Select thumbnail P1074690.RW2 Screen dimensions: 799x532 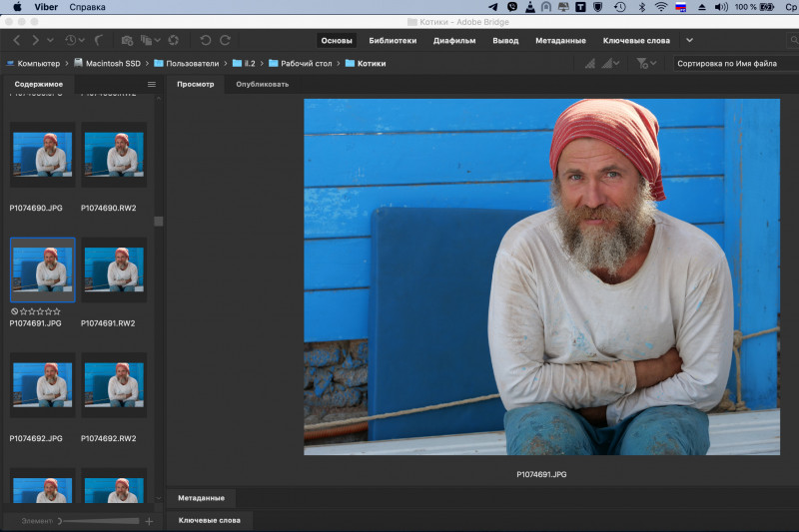click(x=114, y=155)
